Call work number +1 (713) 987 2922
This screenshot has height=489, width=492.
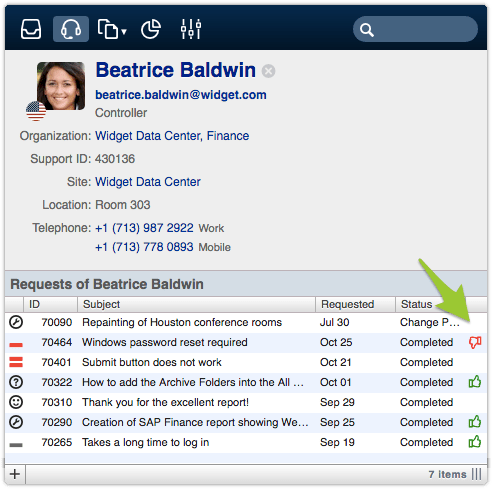(x=144, y=228)
